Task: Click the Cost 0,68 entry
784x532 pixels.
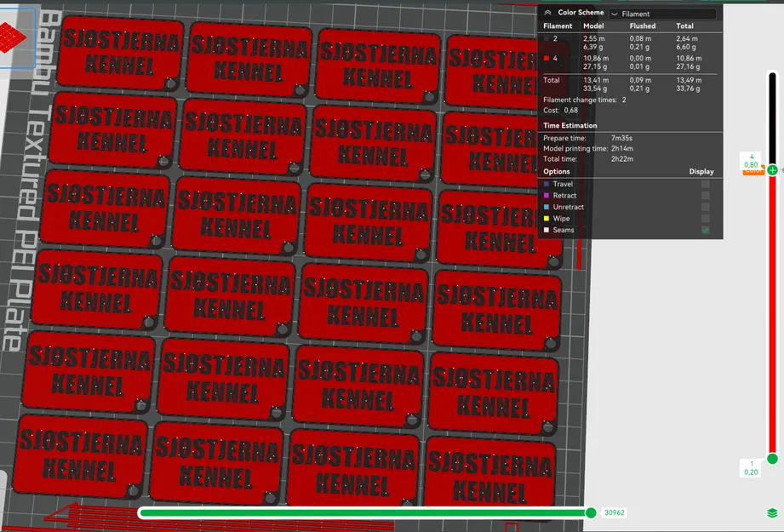Action: click(x=560, y=111)
